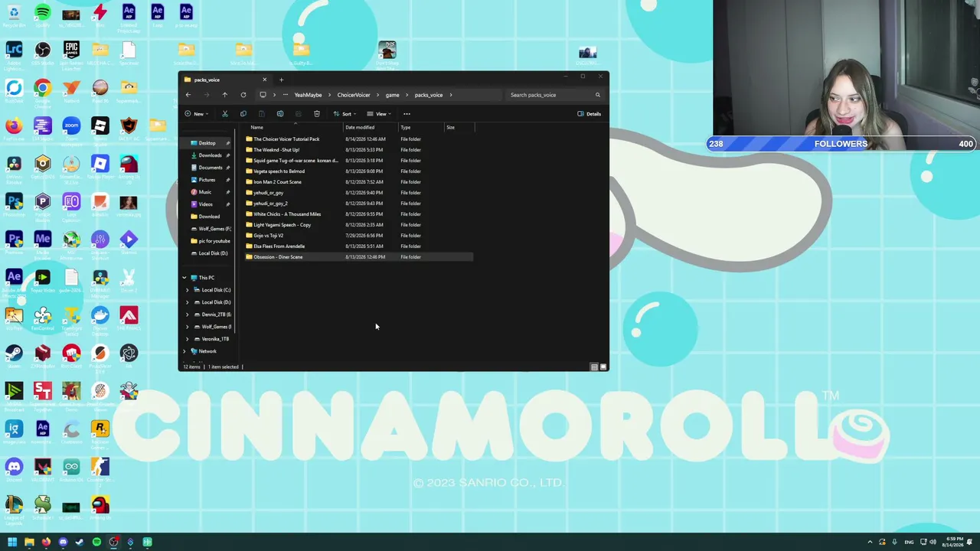Viewport: 980px width, 551px height.
Task: Select Documents in Quick access
Action: click(210, 168)
